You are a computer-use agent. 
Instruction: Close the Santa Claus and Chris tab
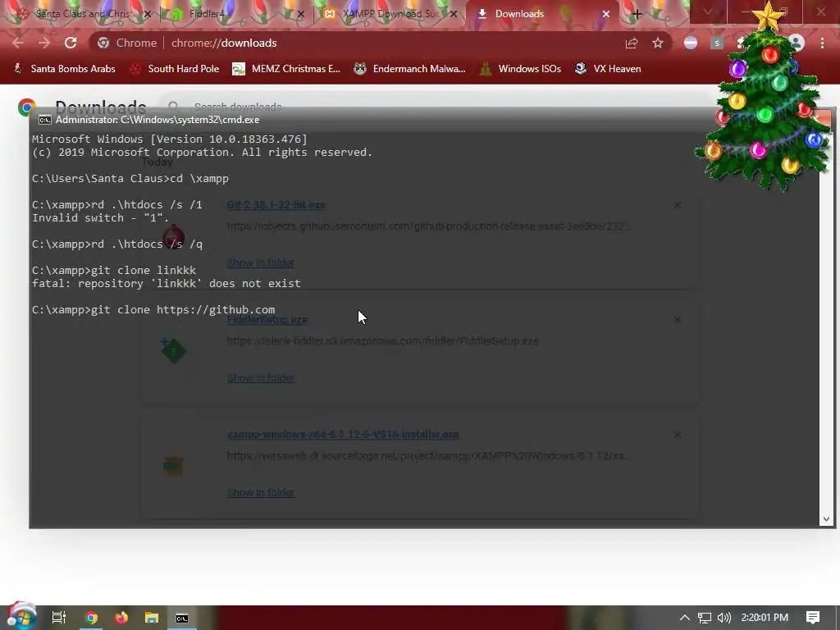148,14
